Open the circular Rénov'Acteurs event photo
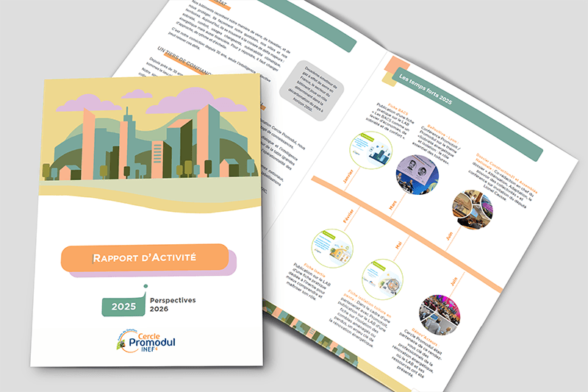Viewport: 588px width, 392px height. click(440, 315)
